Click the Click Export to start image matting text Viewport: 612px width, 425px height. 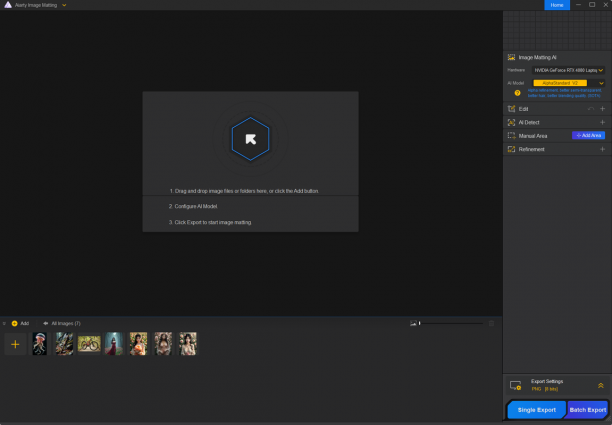210,222
